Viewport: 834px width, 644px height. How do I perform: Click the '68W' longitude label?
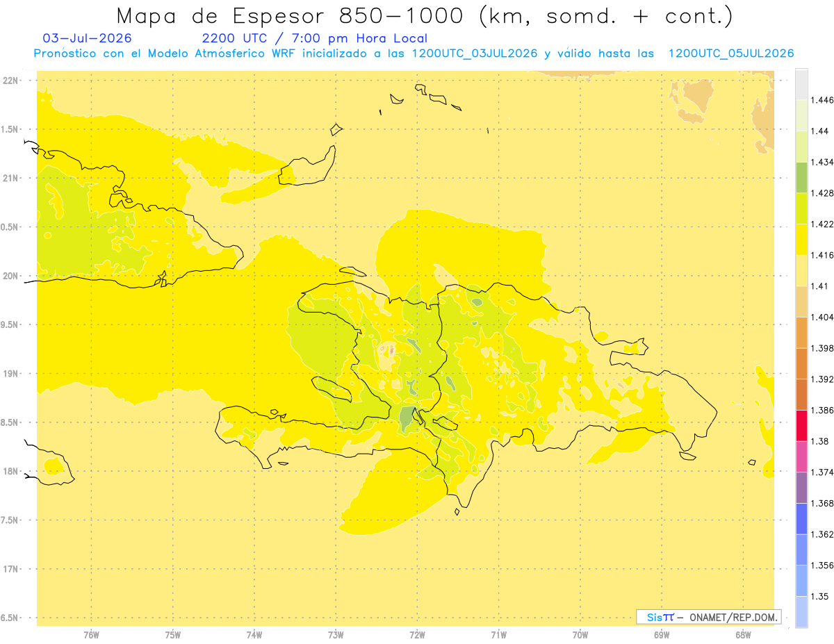coord(743,634)
